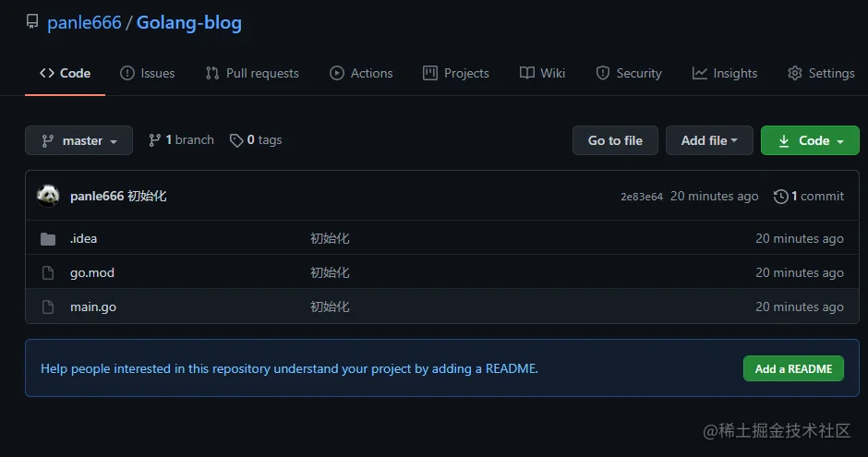Open the Settings tab
Viewport: 868px width, 457px height.
click(x=821, y=73)
